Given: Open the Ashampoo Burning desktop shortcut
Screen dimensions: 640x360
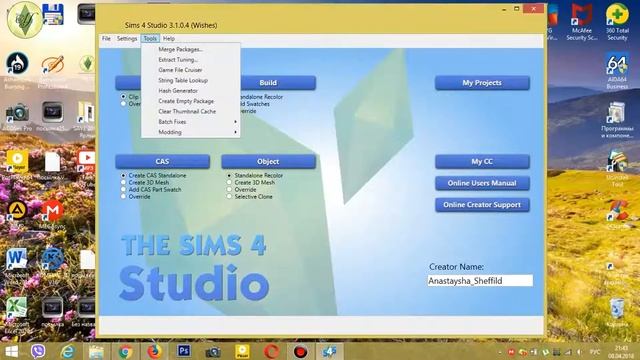Looking at the screenshot, I should (17, 70).
